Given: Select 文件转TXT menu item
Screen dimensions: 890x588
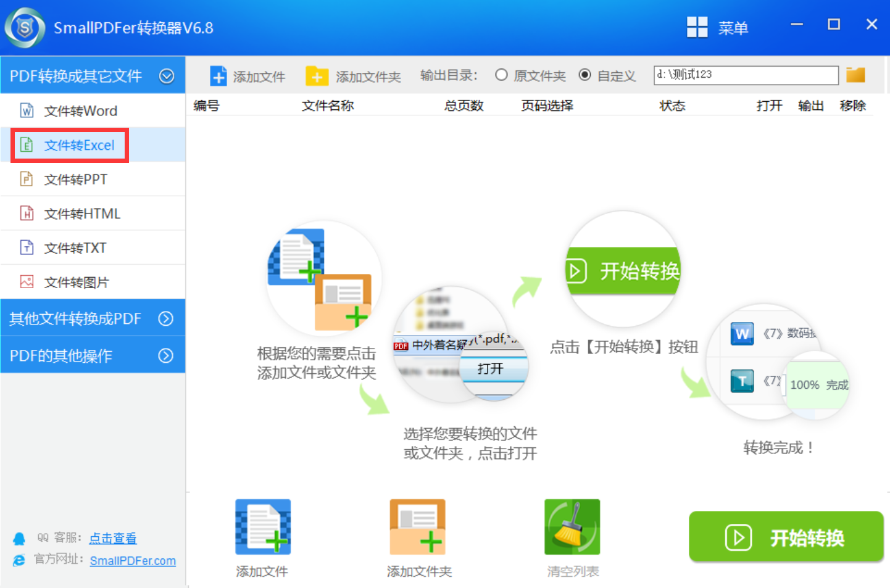Looking at the screenshot, I should [93, 247].
